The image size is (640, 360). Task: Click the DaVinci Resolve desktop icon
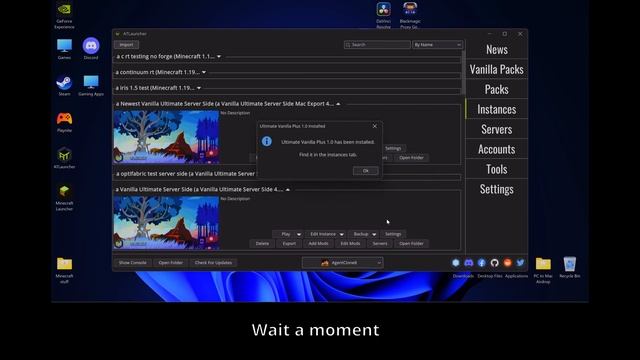[383, 15]
